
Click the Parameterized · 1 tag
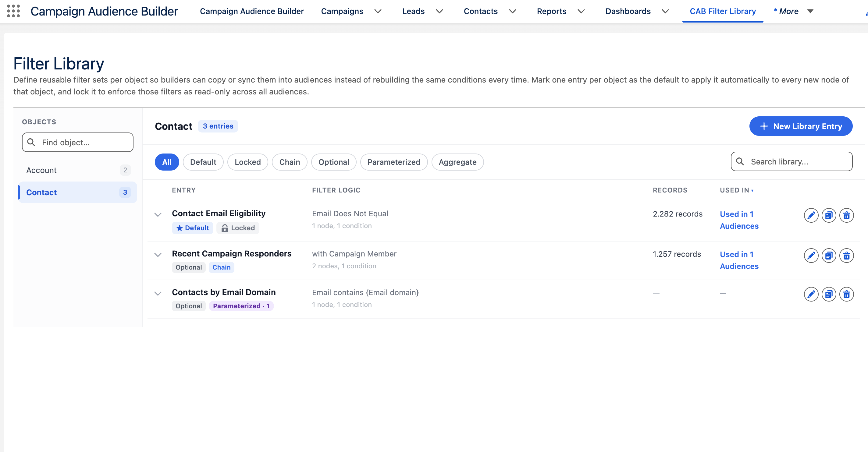[x=241, y=306]
